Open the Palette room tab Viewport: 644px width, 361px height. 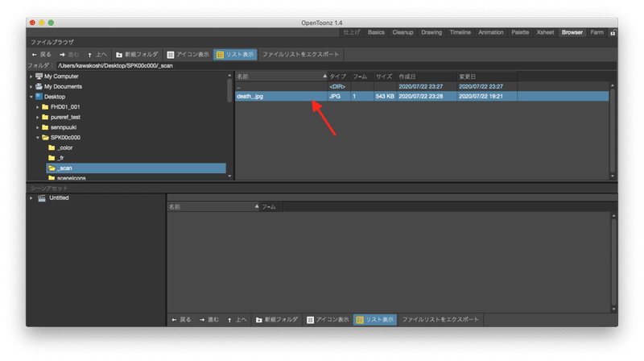pyautogui.click(x=520, y=32)
